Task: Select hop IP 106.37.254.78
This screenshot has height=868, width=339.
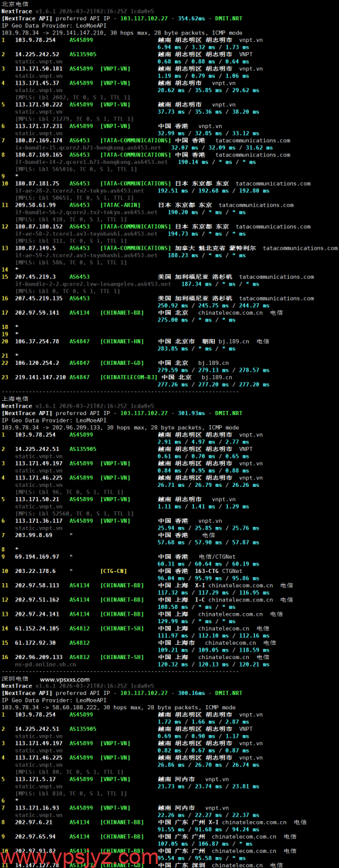Action: pos(37,341)
